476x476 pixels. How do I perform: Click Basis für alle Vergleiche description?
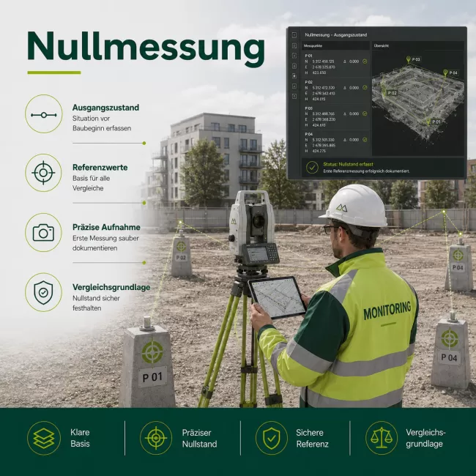tap(91, 183)
